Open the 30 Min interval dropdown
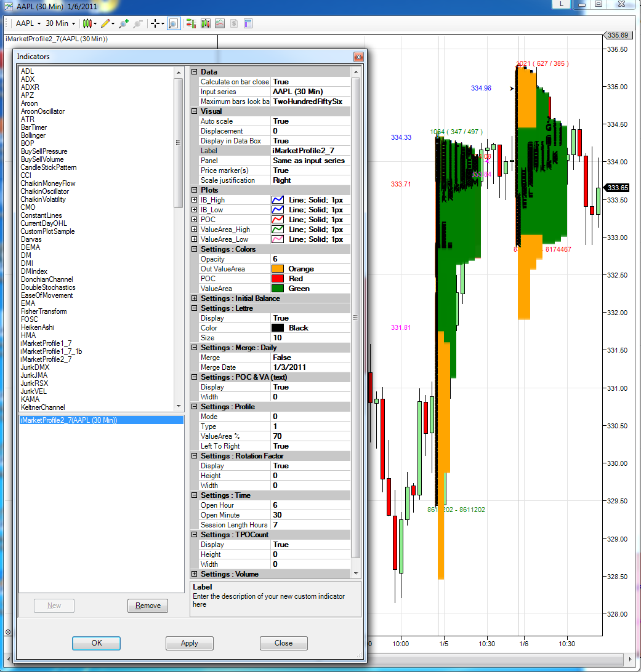This screenshot has height=672, width=641. coord(60,23)
